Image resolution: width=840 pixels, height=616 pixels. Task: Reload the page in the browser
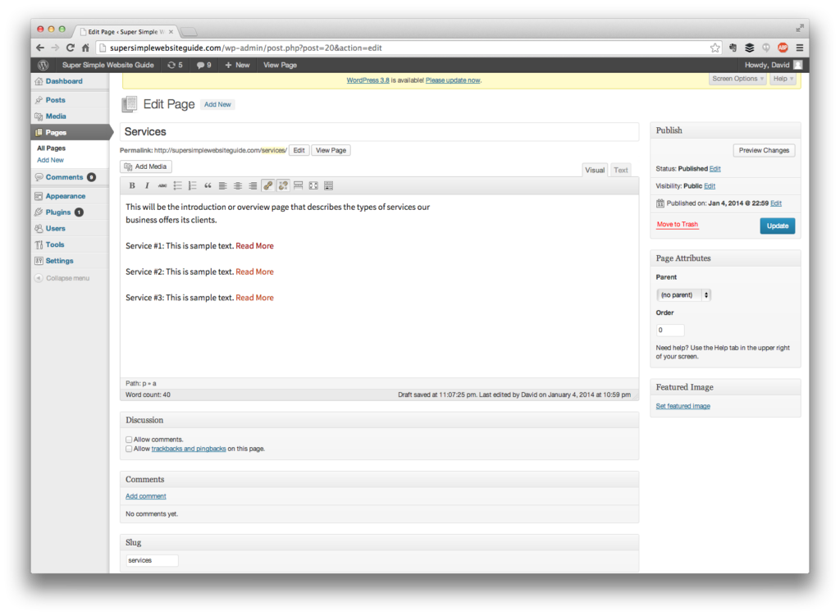click(71, 48)
